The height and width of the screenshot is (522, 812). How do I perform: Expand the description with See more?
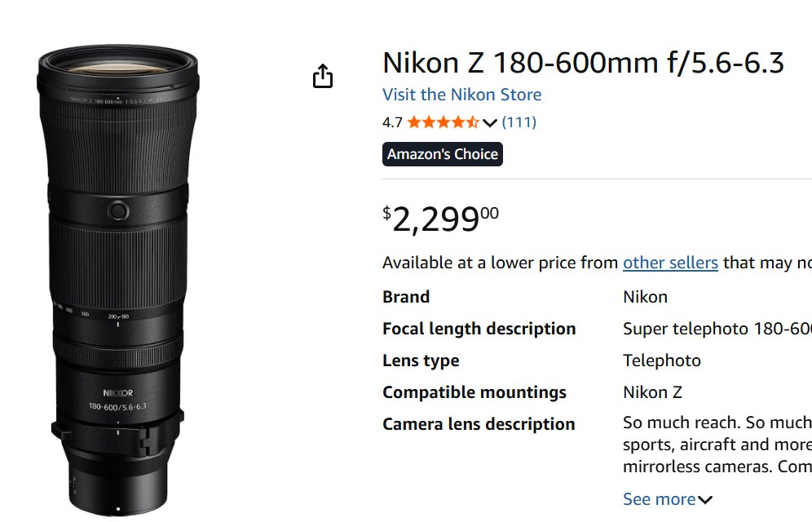(667, 499)
